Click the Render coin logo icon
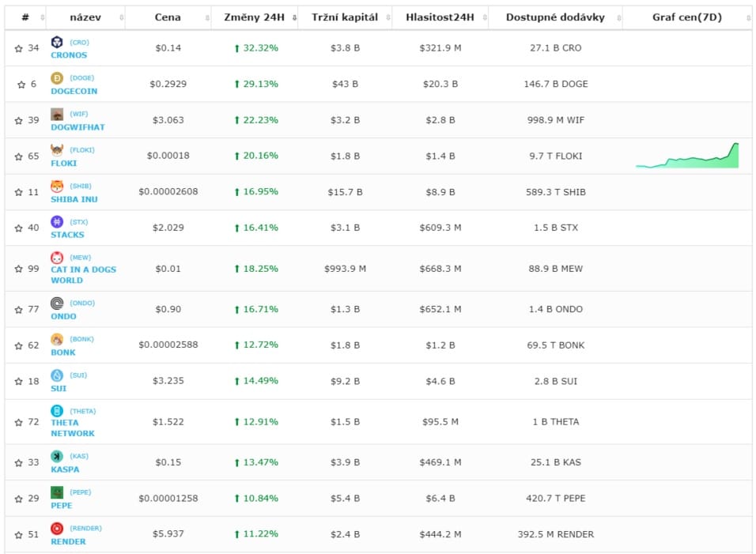Image resolution: width=756 pixels, height=554 pixels. [57, 528]
